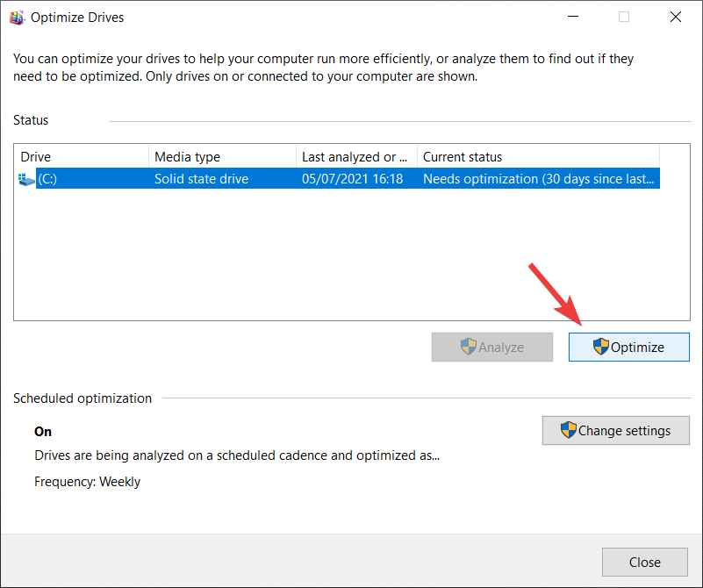Click the Optimize Drives title bar icon
703x588 pixels.
(17, 17)
